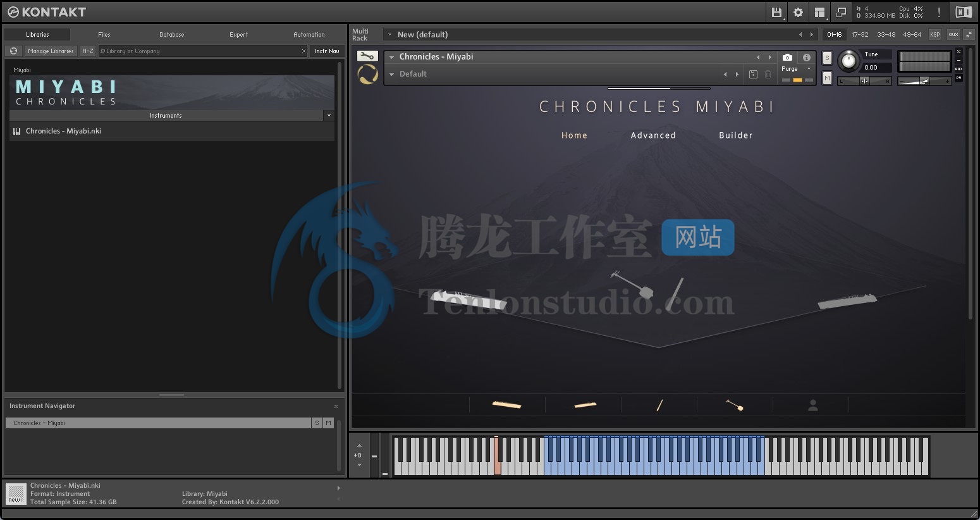Click the snapshot camera icon
The image size is (980, 520).
click(x=787, y=57)
